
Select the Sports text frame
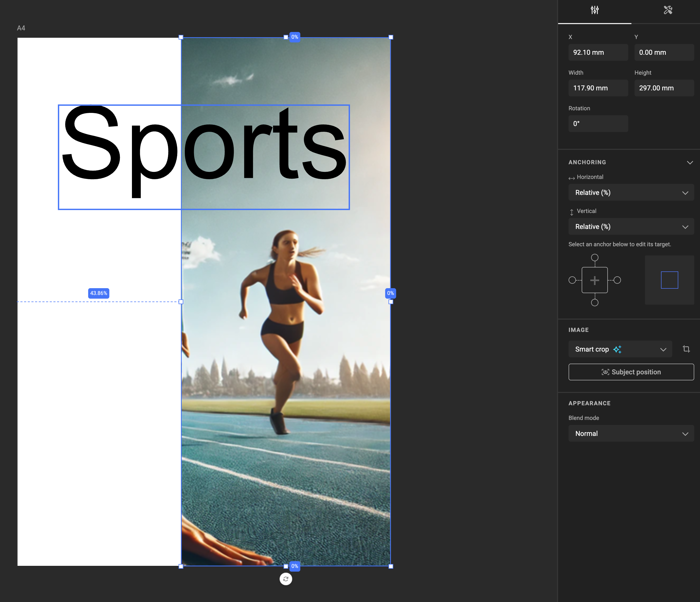[x=204, y=157]
